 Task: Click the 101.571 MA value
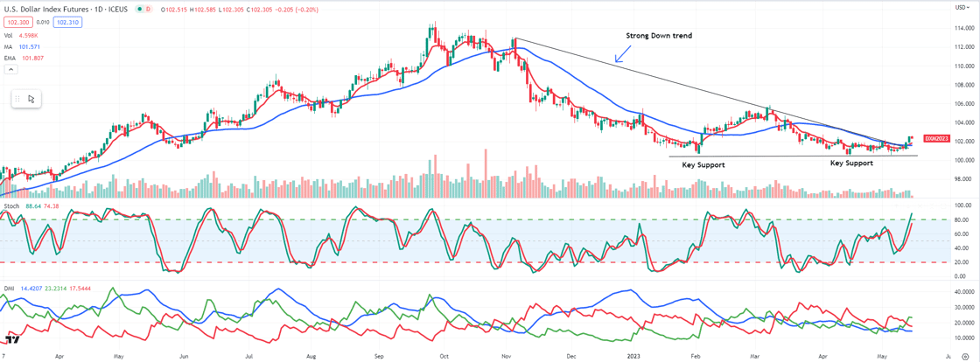(30, 45)
